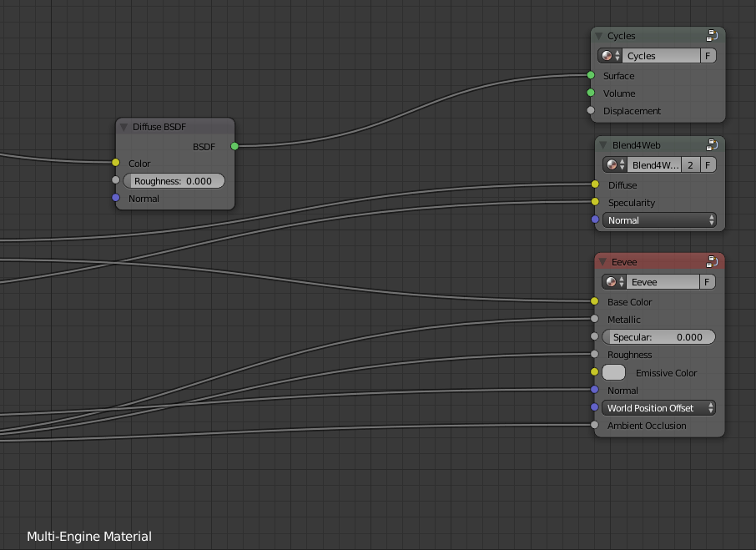The width and height of the screenshot is (756, 550).
Task: Open the Normal dropdown on Blend4Web node
Action: (658, 220)
